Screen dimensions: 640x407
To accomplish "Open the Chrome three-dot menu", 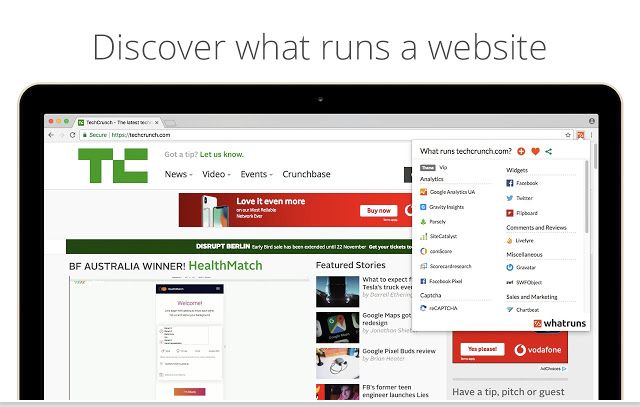I will tap(591, 135).
